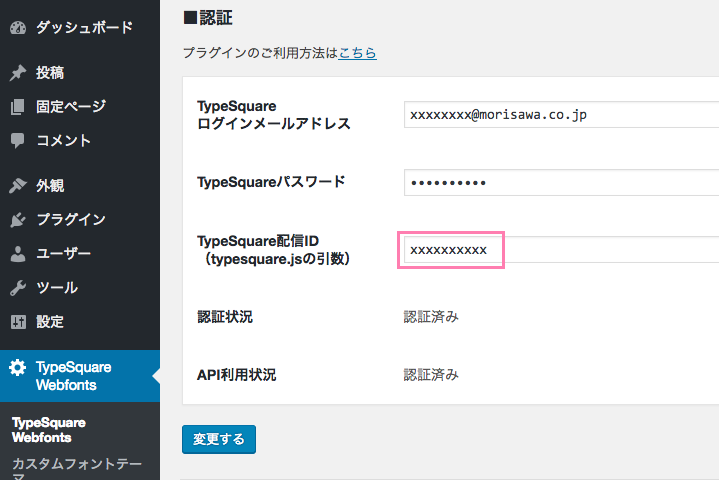Click the paintbrush icon beside 外観
Image resolution: width=719 pixels, height=480 pixels.
pyautogui.click(x=18, y=185)
